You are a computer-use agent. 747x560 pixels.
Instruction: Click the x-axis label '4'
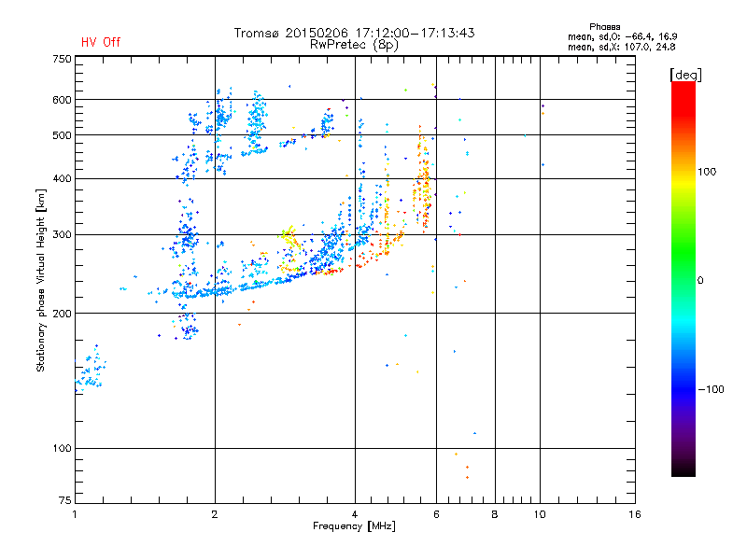[x=355, y=514]
